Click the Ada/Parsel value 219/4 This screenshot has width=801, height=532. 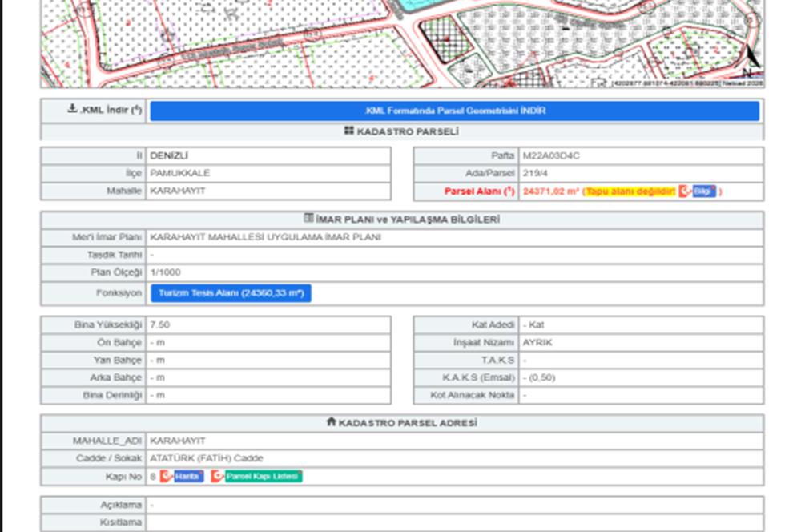coord(537,173)
